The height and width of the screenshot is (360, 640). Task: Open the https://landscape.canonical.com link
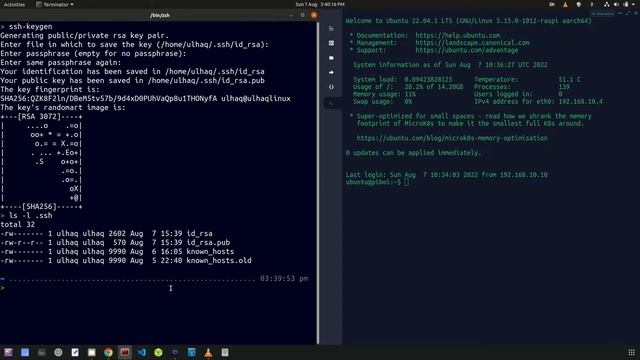(472, 43)
